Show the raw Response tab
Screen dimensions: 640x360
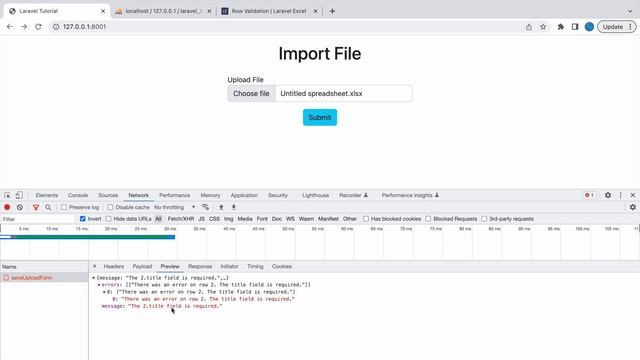[200, 266]
